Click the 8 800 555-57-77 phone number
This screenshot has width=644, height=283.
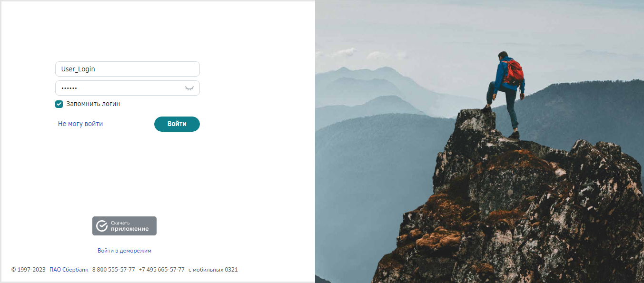(114, 270)
